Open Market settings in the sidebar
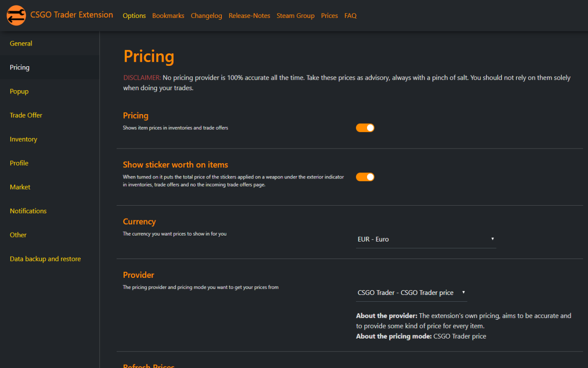The width and height of the screenshot is (588, 368). [20, 187]
